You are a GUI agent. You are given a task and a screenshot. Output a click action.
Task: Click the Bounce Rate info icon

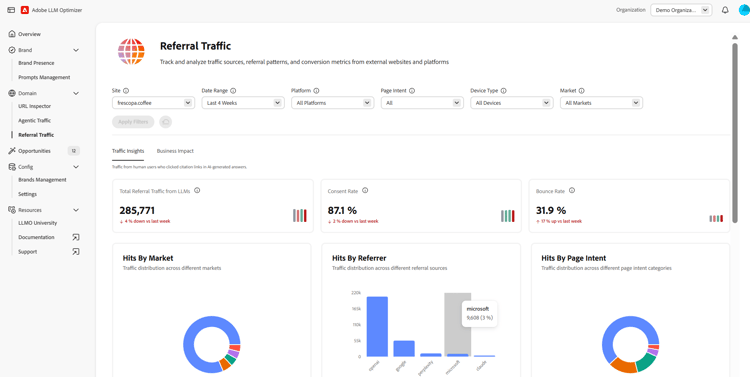click(572, 190)
